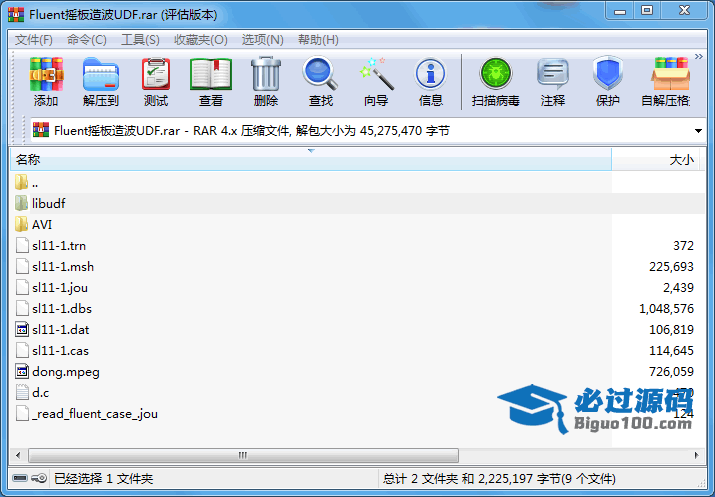The height and width of the screenshot is (497, 715).
Task: Open the 工具(S) menu
Action: click(140, 40)
